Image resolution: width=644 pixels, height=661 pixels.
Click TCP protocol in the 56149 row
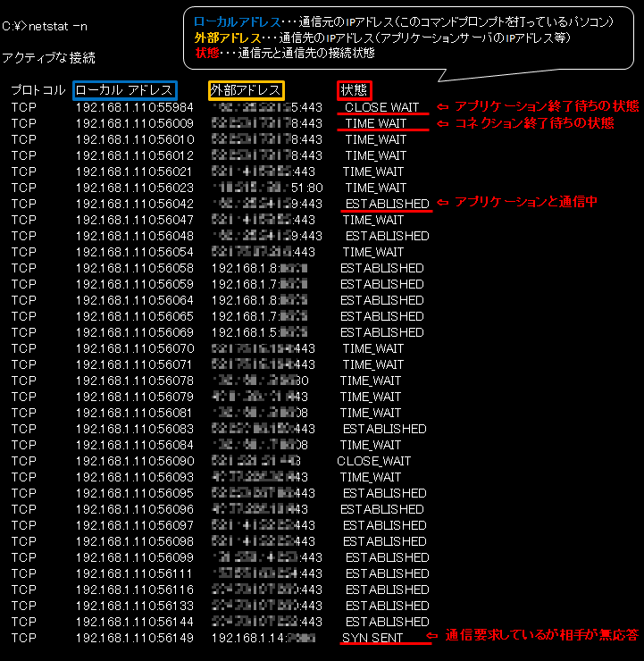pyautogui.click(x=24, y=639)
